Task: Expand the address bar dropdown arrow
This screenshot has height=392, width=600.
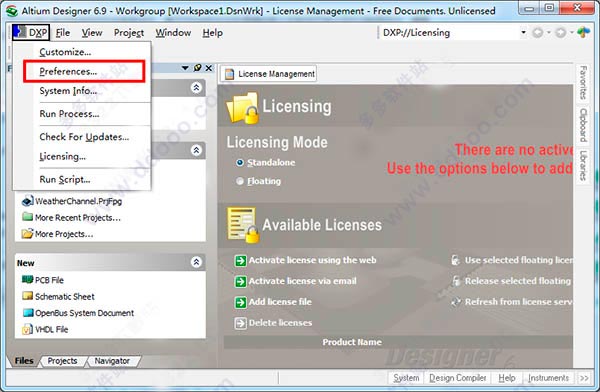Action: coord(523,33)
